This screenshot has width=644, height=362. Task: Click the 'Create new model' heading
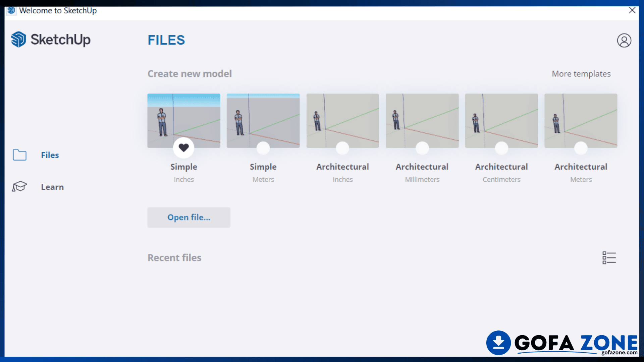pos(190,74)
